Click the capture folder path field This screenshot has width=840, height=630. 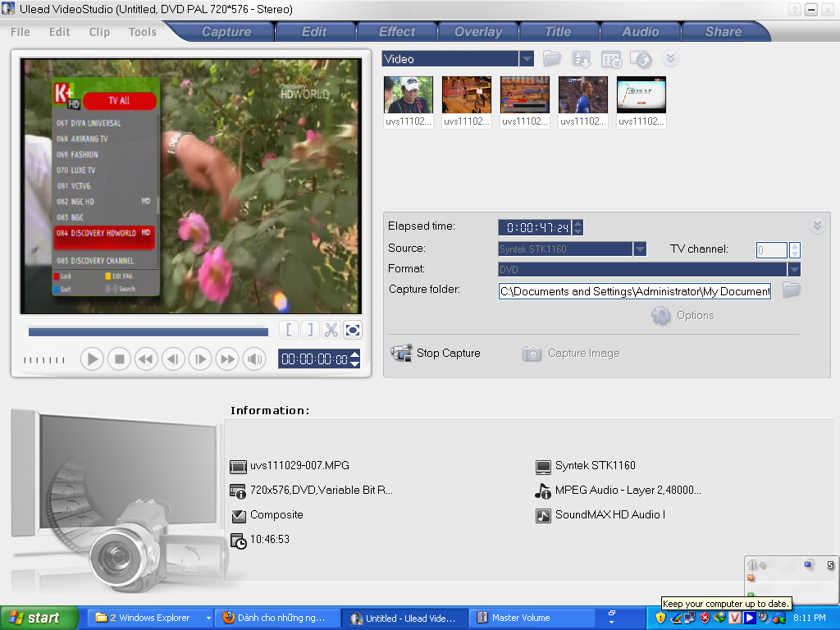634,291
